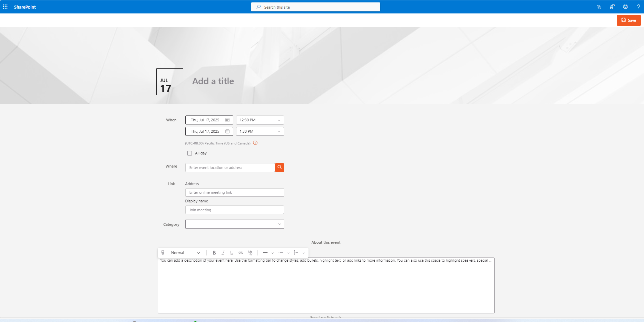Screen dimensions: 644x322
Task: Open the end date calendar picker
Action: pos(227,131)
